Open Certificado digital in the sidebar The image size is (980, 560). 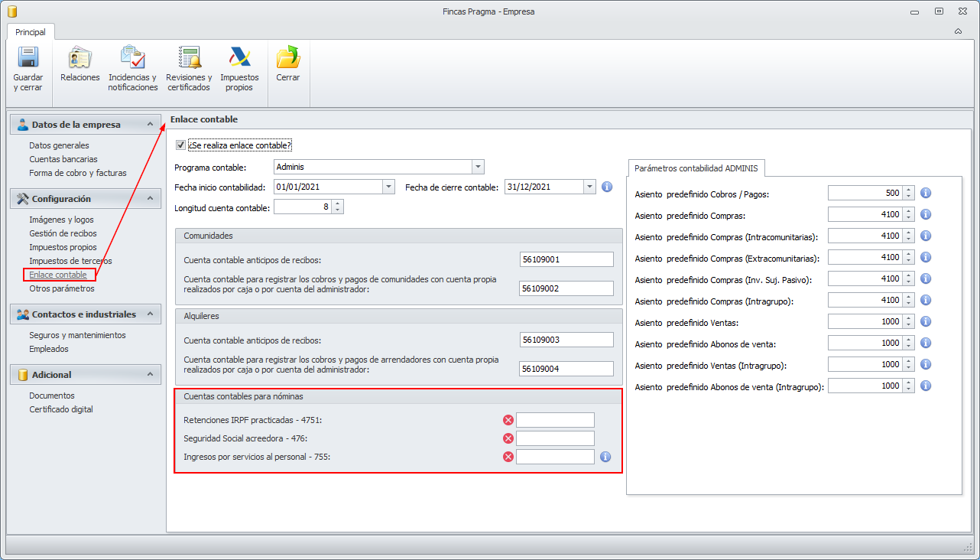pos(61,409)
